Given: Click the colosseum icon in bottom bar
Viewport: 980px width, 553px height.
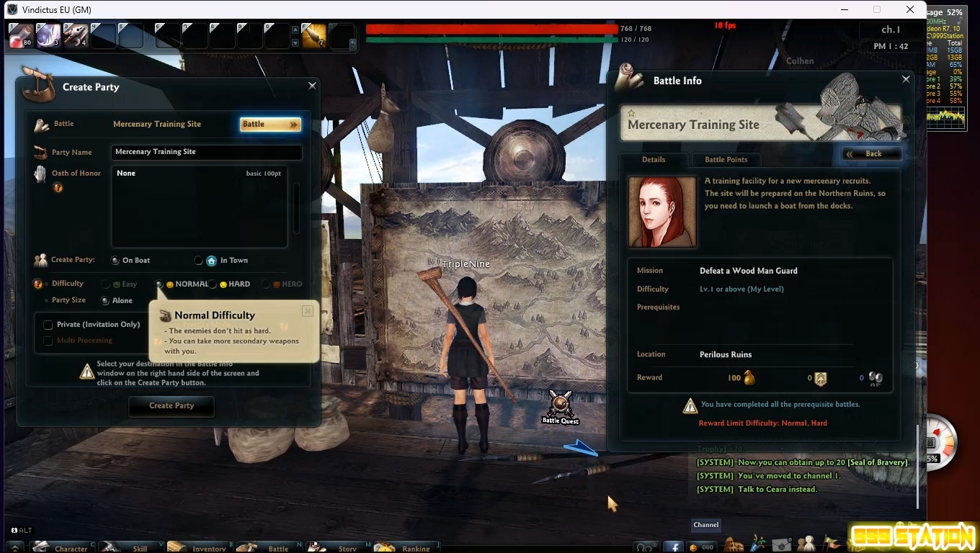Looking at the screenshot, I should 734,545.
